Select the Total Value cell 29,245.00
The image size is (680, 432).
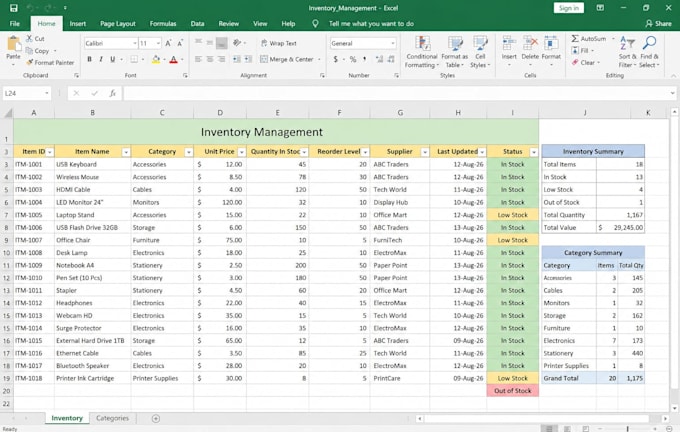(620, 227)
